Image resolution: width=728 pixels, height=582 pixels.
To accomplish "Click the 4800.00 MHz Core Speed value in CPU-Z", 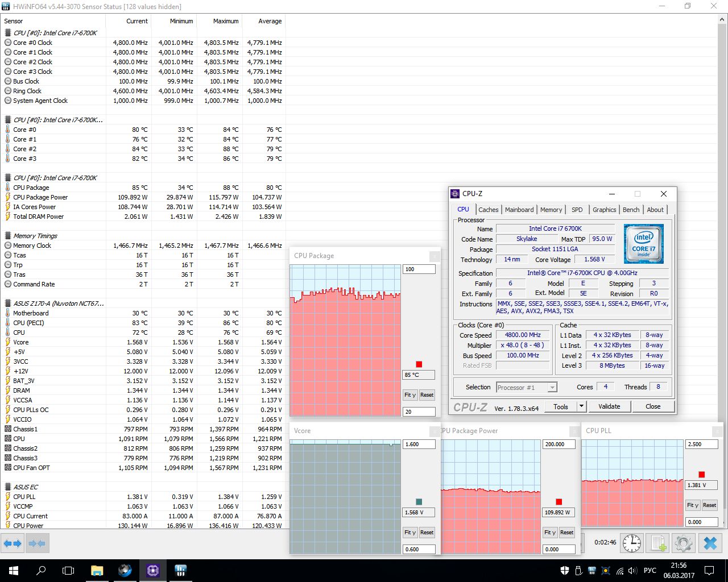I will click(x=523, y=335).
